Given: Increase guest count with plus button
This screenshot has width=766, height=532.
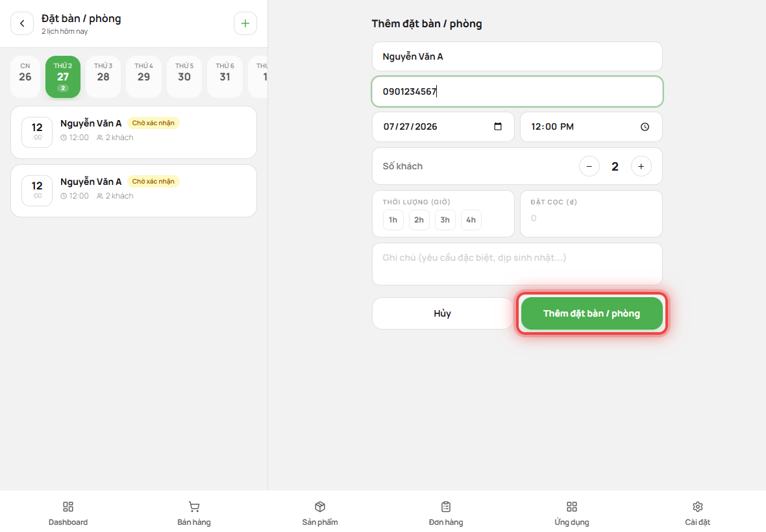Looking at the screenshot, I should pos(641,167).
